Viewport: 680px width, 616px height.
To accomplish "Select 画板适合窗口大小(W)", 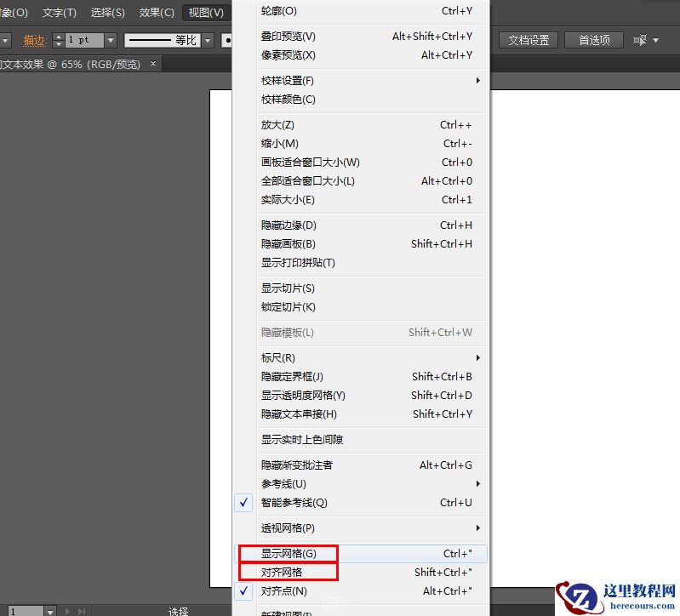I will tap(374, 163).
